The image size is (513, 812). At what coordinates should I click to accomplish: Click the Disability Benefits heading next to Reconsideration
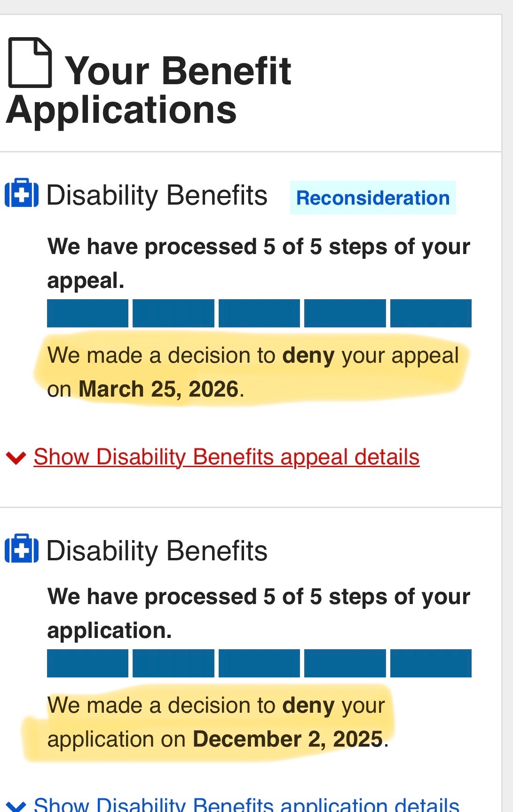click(x=157, y=195)
